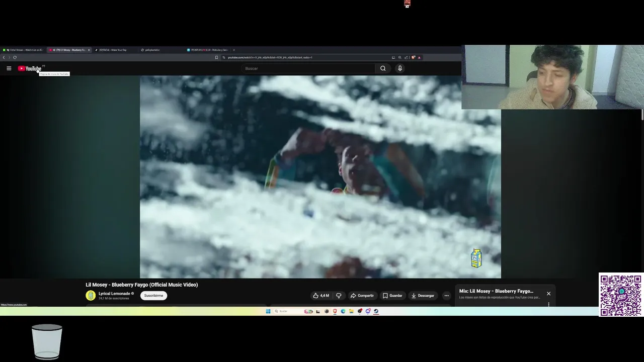Open Microsoft Edge from taskbar

pyautogui.click(x=343, y=311)
